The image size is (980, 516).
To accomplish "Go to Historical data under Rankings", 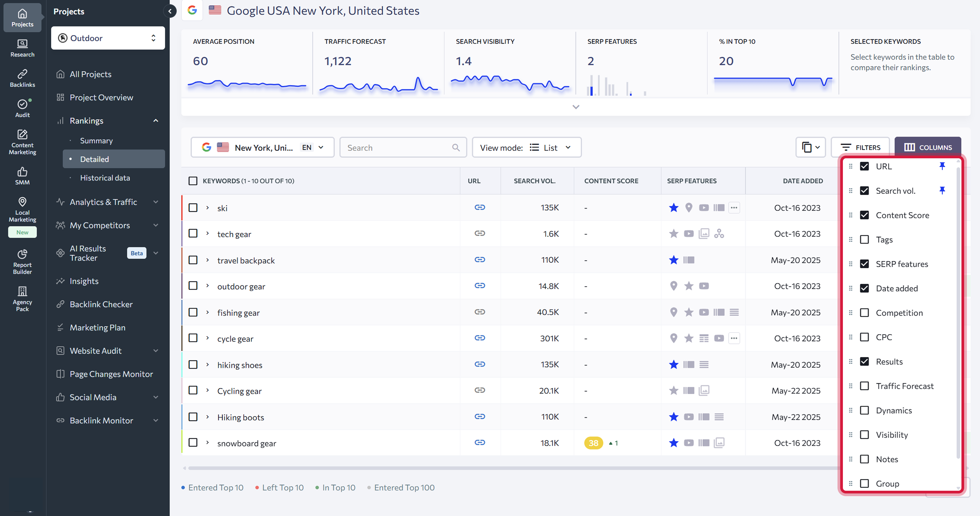I will click(x=105, y=178).
